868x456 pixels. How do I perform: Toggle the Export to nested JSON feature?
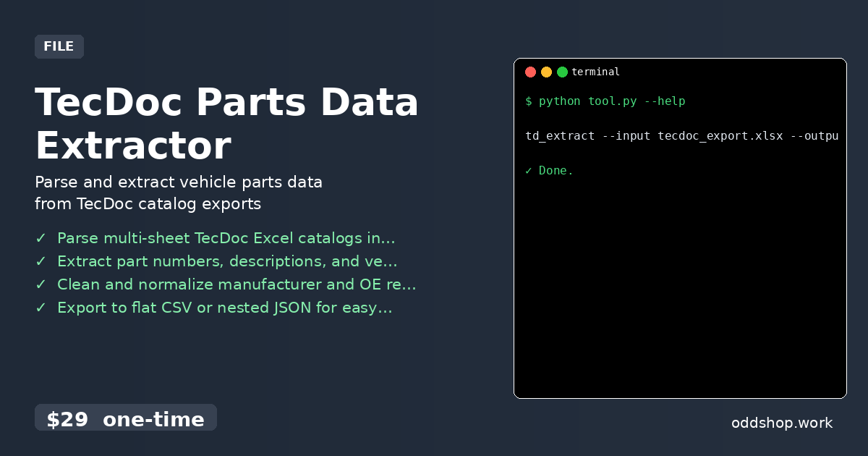click(224, 308)
